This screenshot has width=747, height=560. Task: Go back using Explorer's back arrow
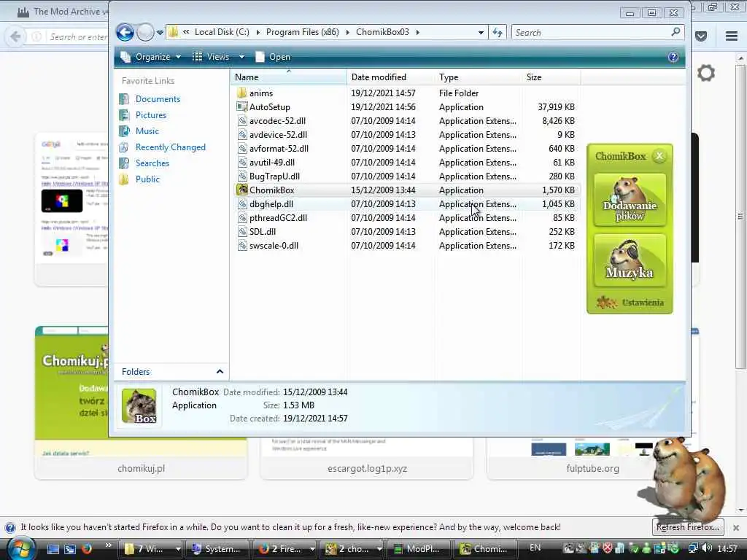click(125, 32)
